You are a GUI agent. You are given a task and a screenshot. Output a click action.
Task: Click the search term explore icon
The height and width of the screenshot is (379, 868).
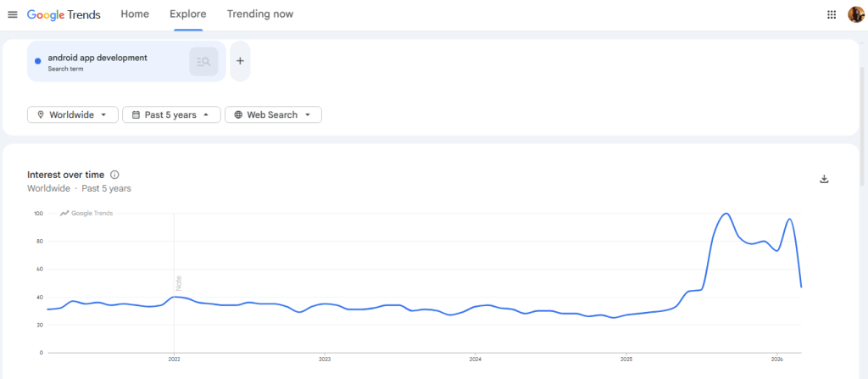tap(203, 61)
